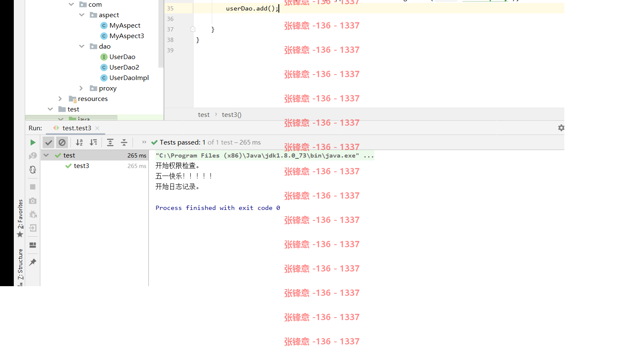The image size is (644, 362).
Task: Expand all test results
Action: [110, 142]
